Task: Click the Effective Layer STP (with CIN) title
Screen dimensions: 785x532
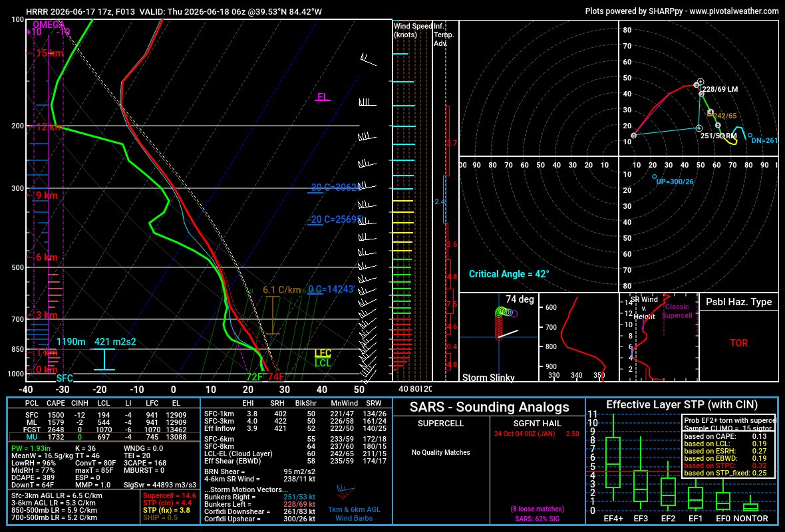Action: [x=682, y=404]
